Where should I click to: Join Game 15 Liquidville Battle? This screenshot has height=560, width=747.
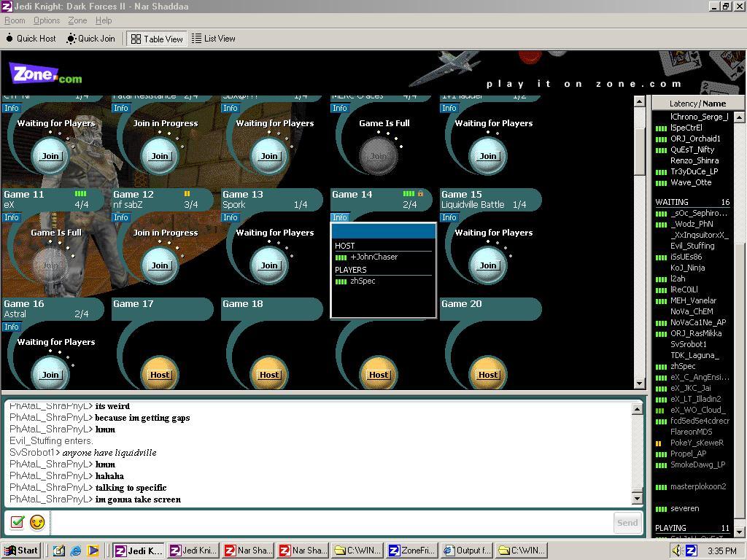pyautogui.click(x=488, y=265)
